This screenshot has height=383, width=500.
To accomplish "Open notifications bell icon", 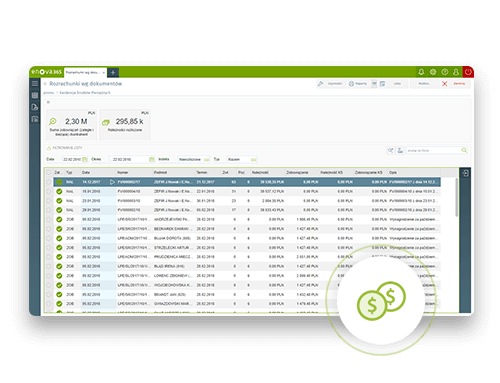I will 421,72.
